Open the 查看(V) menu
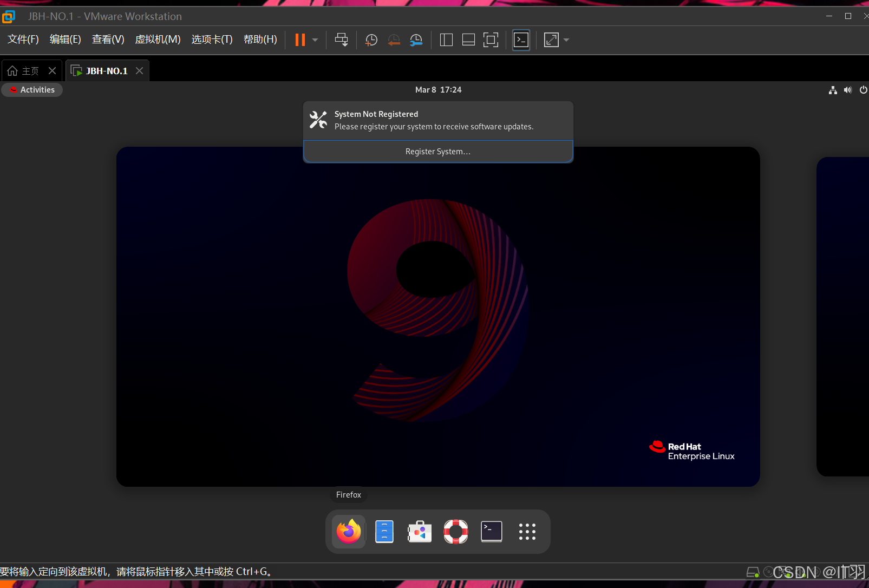Viewport: 869px width, 588px height. click(x=108, y=40)
